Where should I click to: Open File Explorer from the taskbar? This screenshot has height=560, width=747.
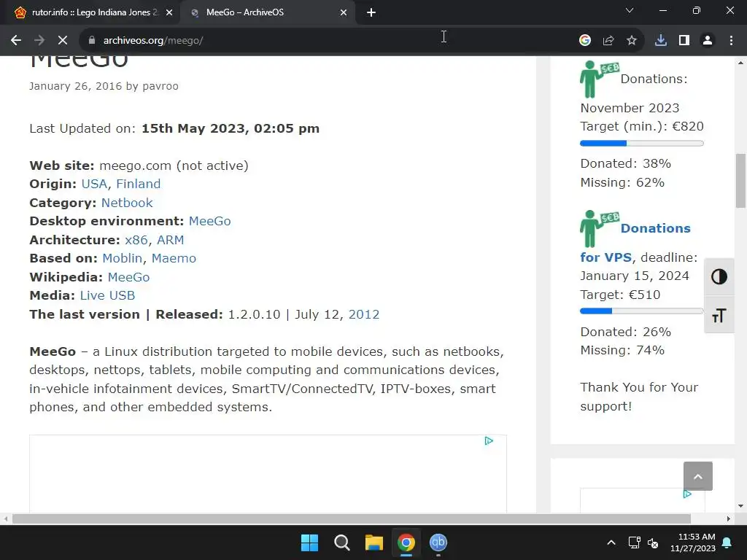click(374, 542)
